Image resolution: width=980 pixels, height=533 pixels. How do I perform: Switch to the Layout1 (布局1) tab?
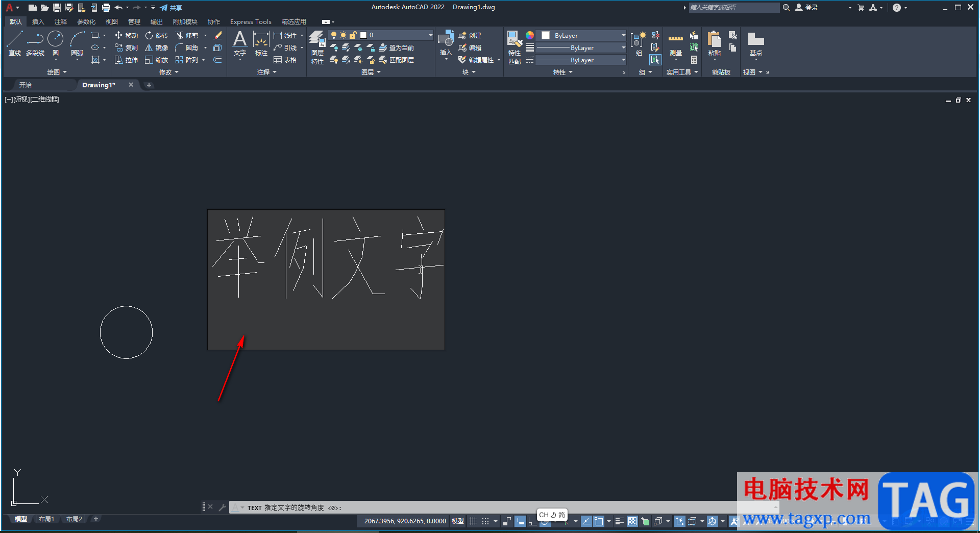coord(46,519)
